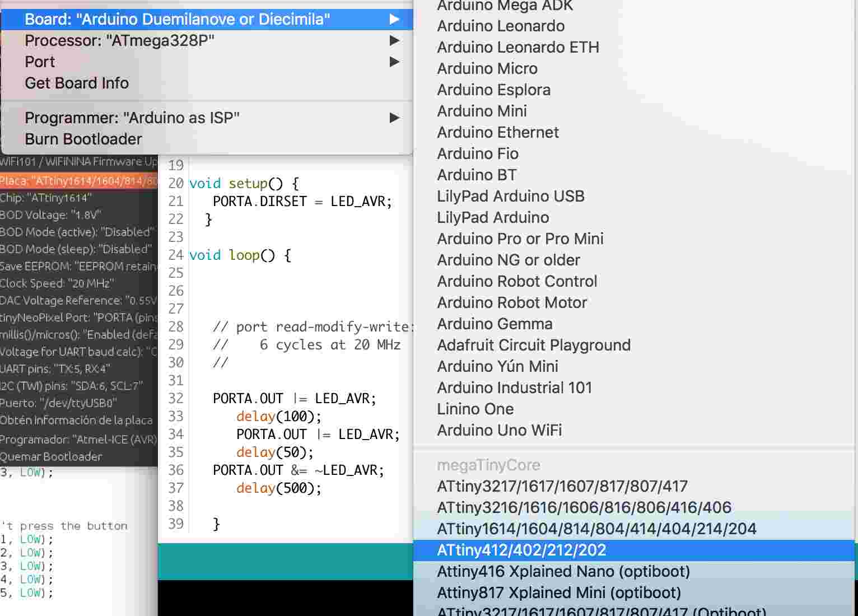Image resolution: width=858 pixels, height=616 pixels.
Task: Click "PORTA.OUT &= ~LED_AVR;" on line 36
Action: (299, 470)
